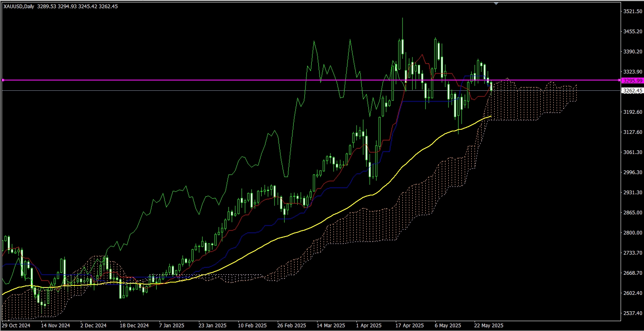Viewport: 644px width, 331px height.
Task: Click the low value 3245.42 in header
Action: [87, 7]
